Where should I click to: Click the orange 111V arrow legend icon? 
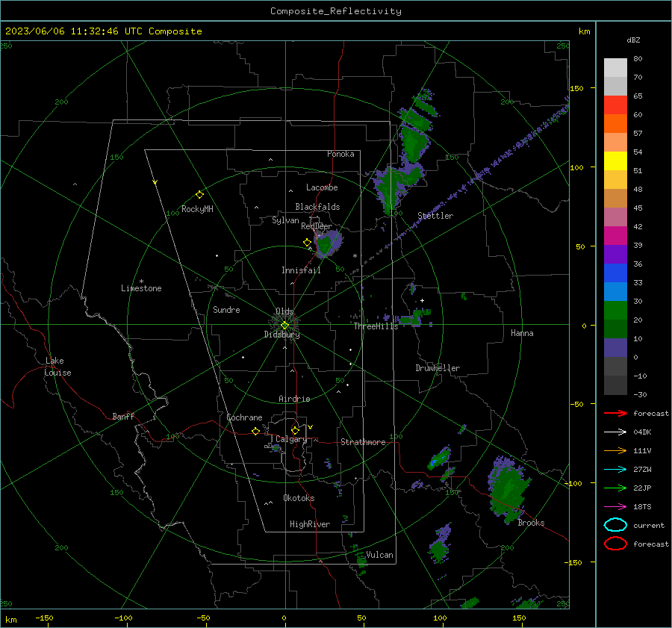615,450
